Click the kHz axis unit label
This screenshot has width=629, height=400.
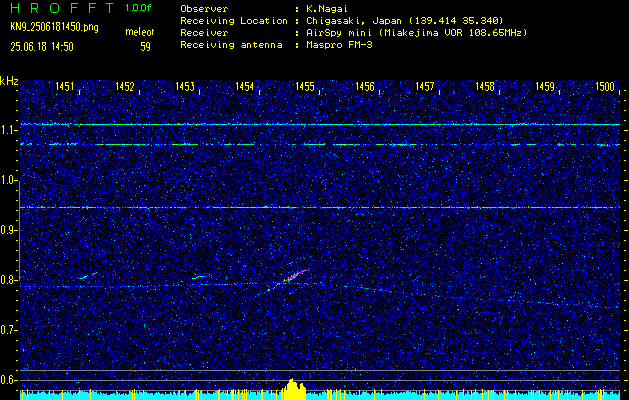click(x=9, y=81)
